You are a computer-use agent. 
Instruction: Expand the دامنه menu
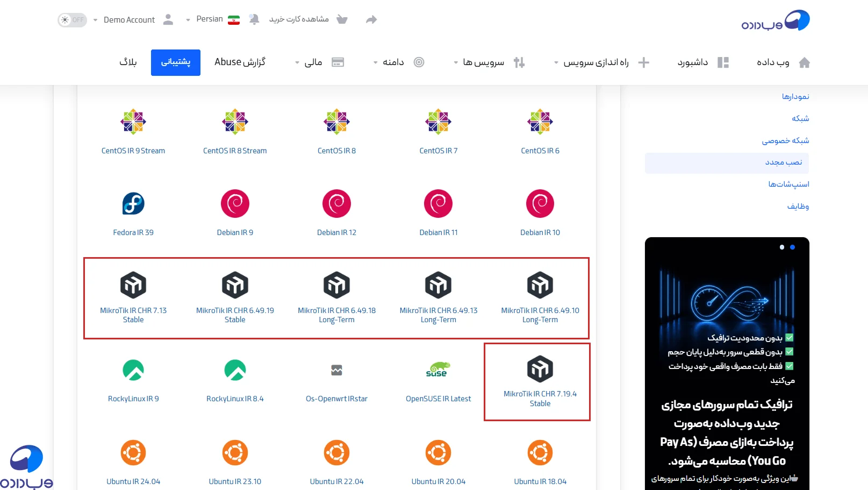(388, 62)
